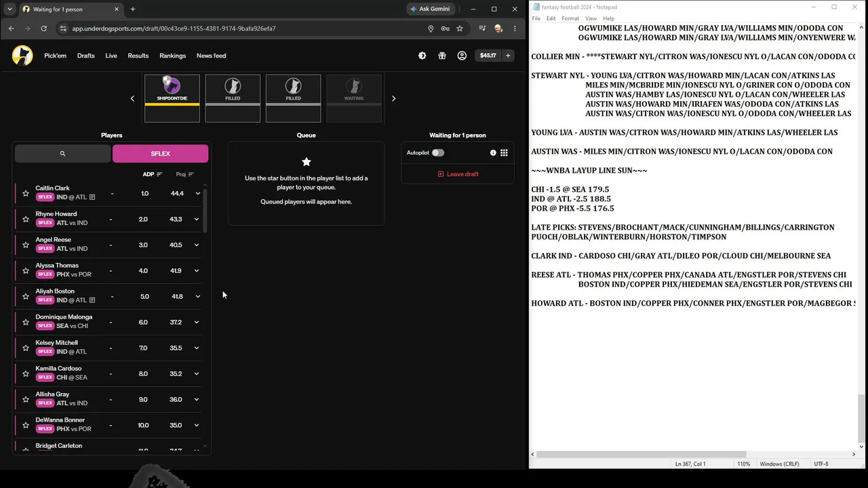Sort players by the Proj column
Viewport: 868px width, 488px height.
point(185,174)
